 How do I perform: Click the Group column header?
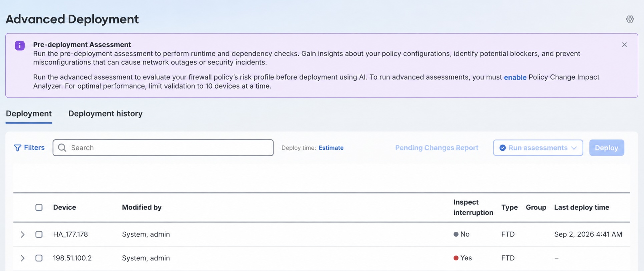[x=536, y=207]
